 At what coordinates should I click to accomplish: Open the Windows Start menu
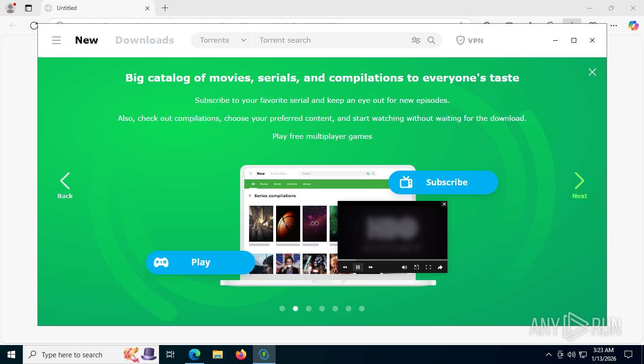point(11,355)
